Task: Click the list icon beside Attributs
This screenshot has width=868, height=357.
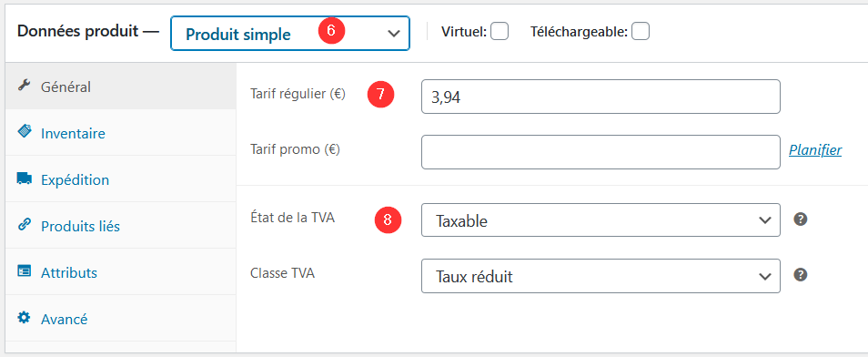Action: point(24,271)
